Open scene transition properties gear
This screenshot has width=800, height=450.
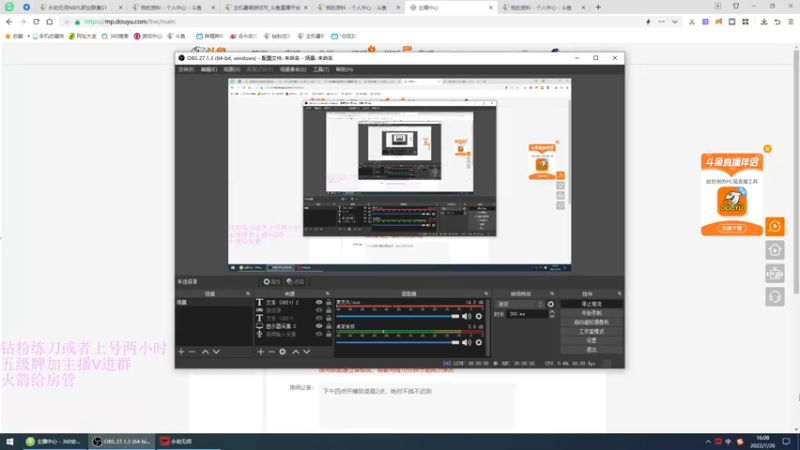pyautogui.click(x=551, y=304)
